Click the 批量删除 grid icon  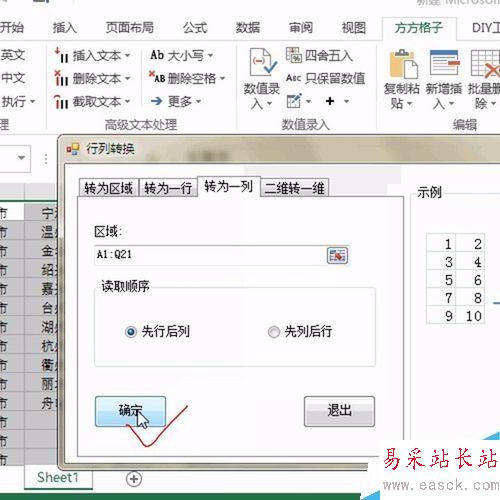tap(485, 63)
